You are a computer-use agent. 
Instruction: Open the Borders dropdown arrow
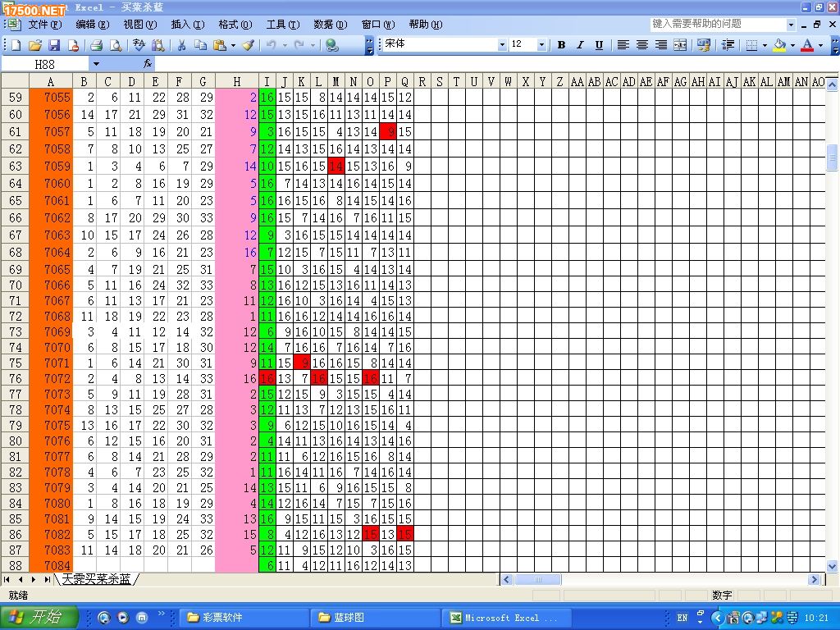point(765,45)
